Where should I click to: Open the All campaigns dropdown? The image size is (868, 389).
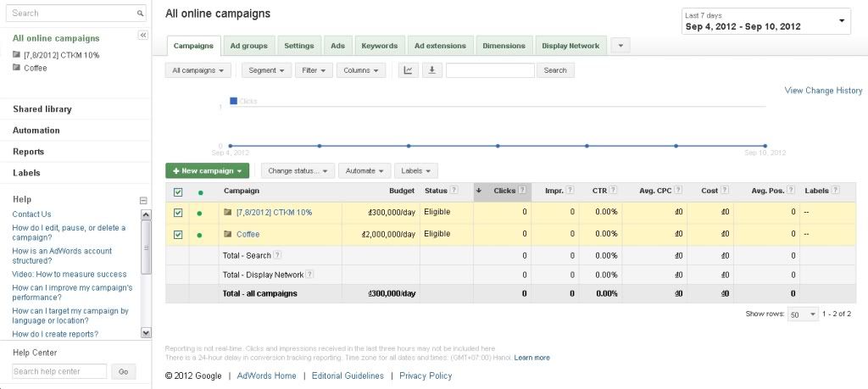click(198, 71)
